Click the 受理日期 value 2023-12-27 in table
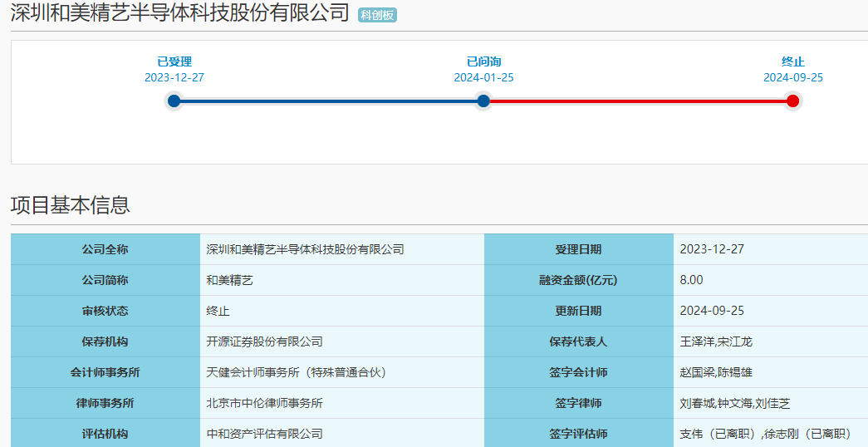This screenshot has height=447, width=868. click(771, 249)
